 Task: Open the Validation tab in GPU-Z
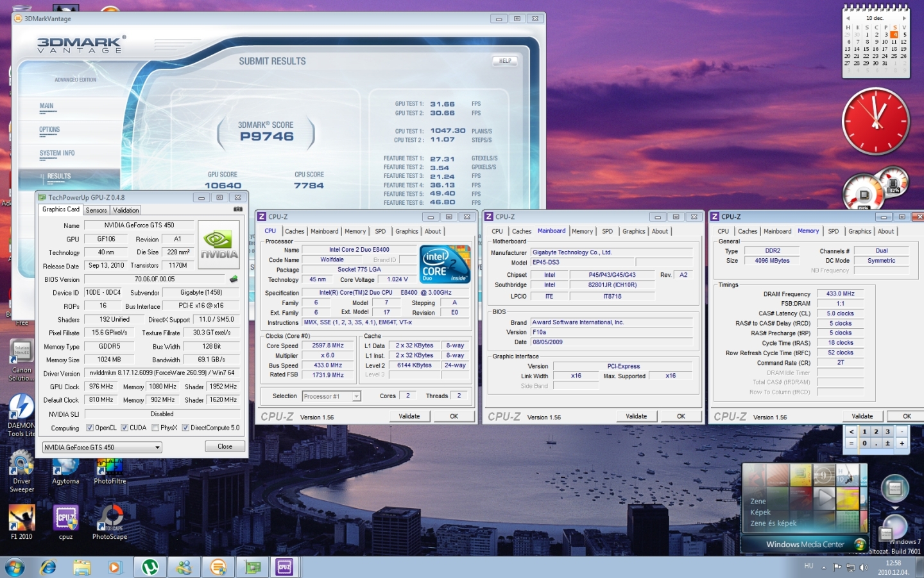tap(126, 210)
